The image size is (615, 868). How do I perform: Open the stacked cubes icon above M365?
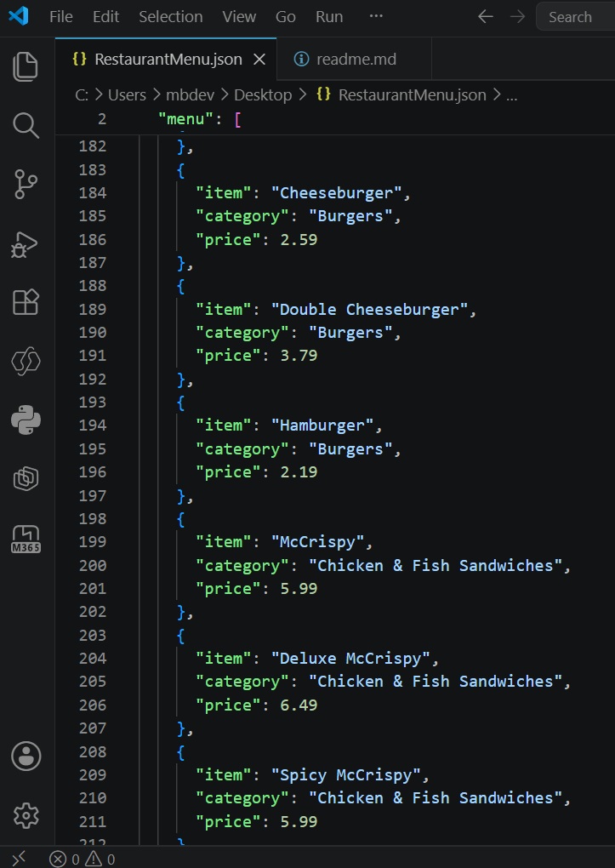26,479
